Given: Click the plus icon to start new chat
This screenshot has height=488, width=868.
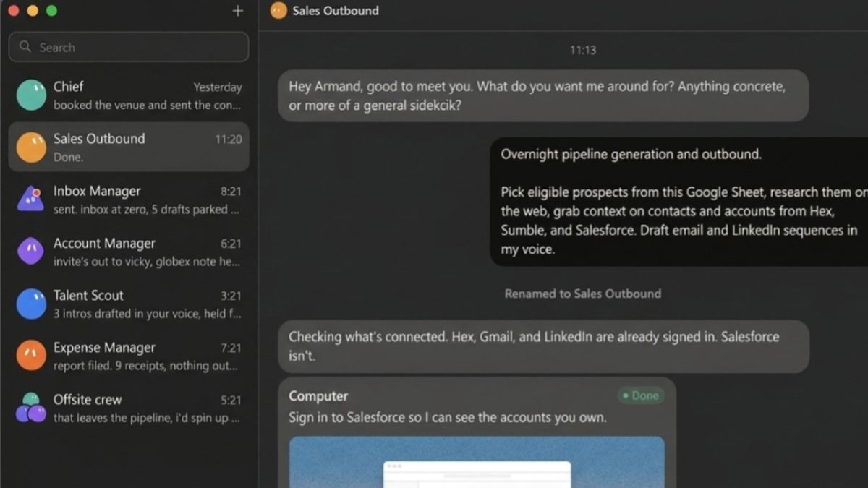Looking at the screenshot, I should (x=237, y=11).
